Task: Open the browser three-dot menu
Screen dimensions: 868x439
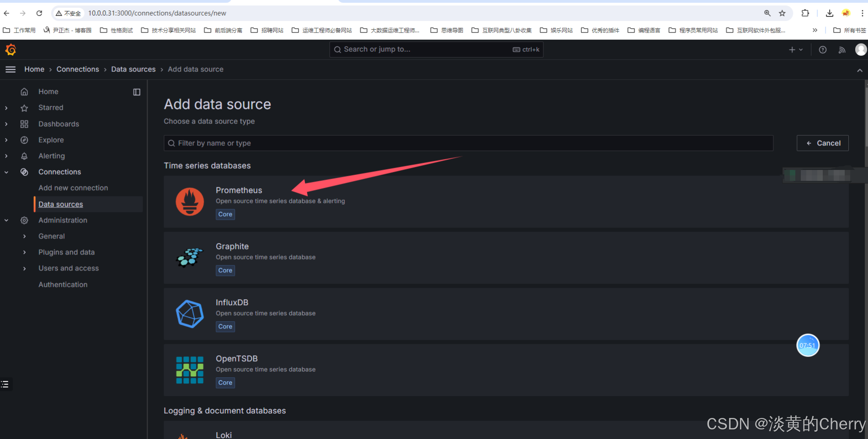Action: tap(862, 13)
